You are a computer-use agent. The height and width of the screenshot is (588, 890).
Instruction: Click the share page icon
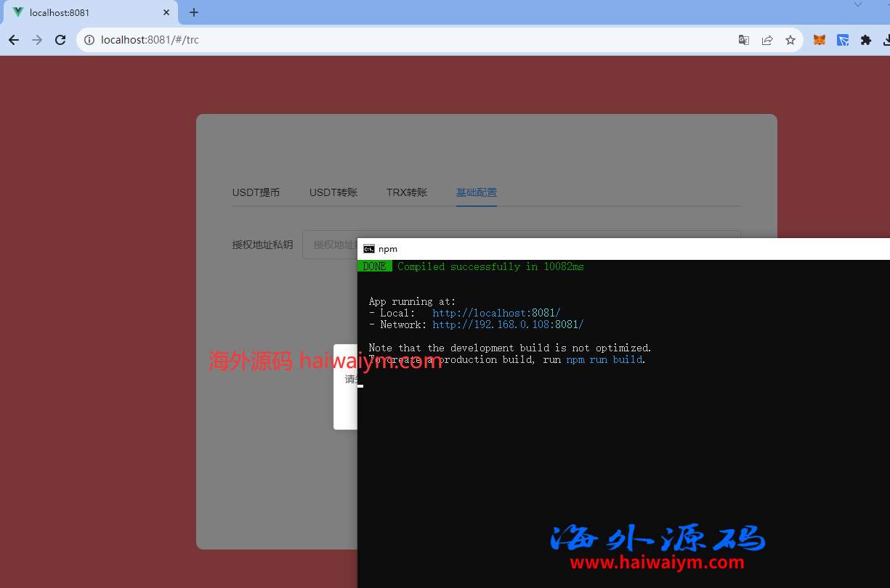(x=767, y=40)
